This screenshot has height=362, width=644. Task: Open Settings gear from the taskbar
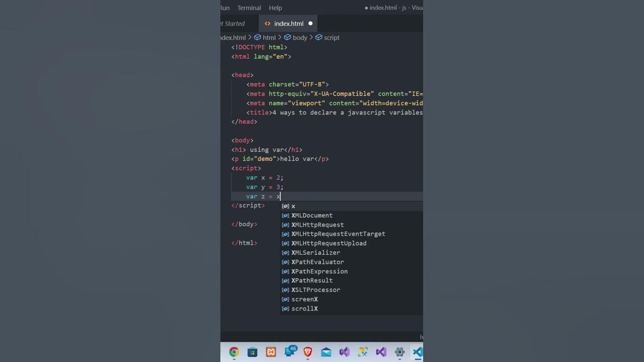tap(399, 352)
